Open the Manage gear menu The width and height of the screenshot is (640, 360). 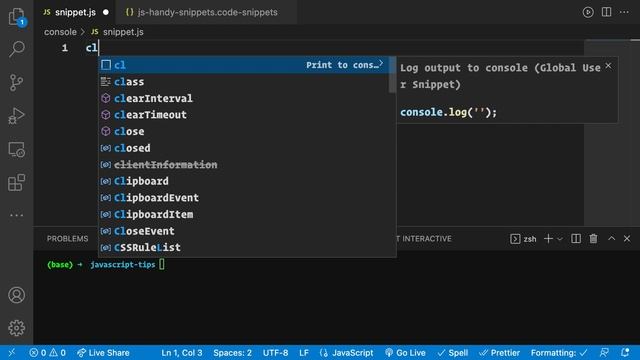(x=17, y=328)
